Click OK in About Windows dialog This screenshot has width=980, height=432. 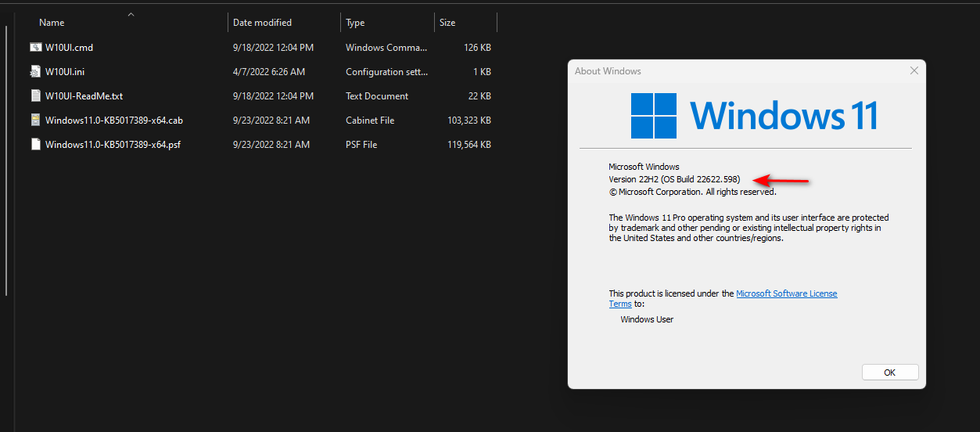pos(890,373)
